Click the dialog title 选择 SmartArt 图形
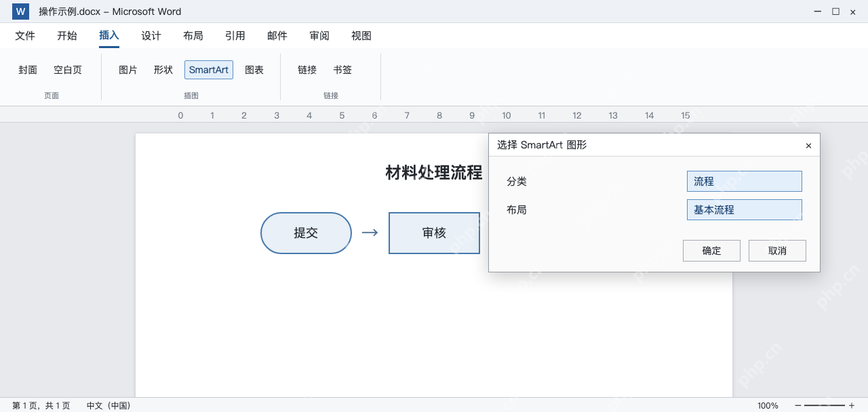The height and width of the screenshot is (412, 868). coord(542,145)
